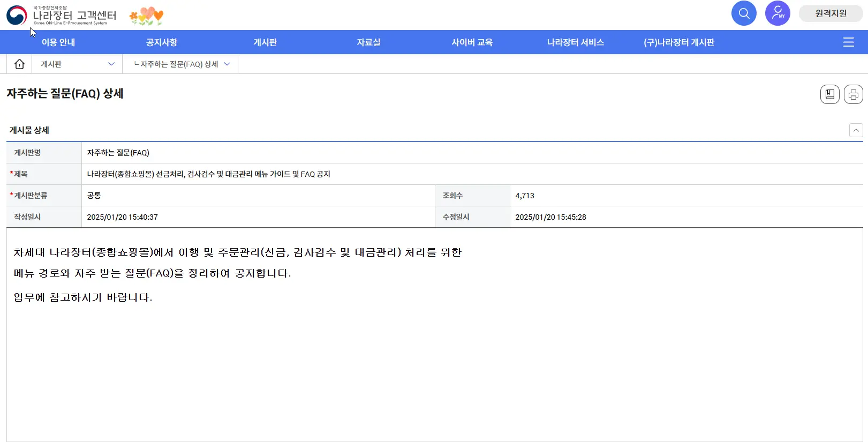Click the body line starting 차세대 나라장터
Screen dimensions: 868x448
click(238, 252)
